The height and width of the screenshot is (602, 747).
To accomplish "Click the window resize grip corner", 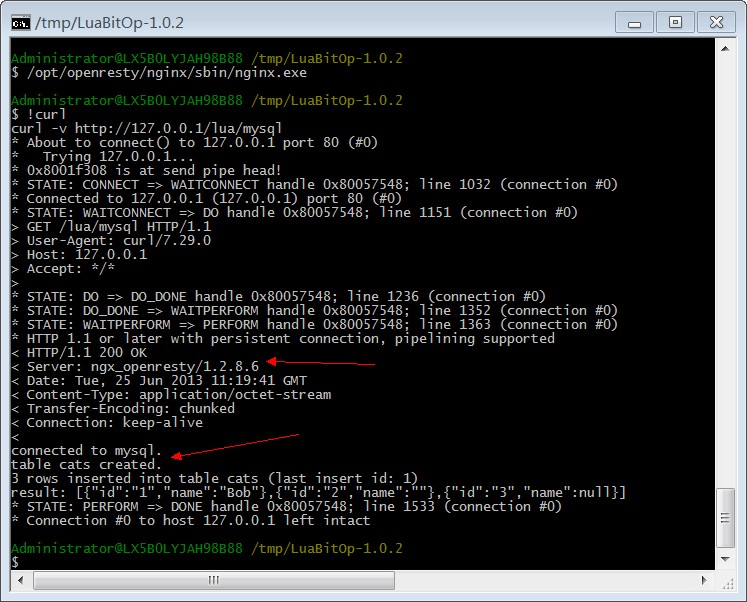I will pos(727,582).
